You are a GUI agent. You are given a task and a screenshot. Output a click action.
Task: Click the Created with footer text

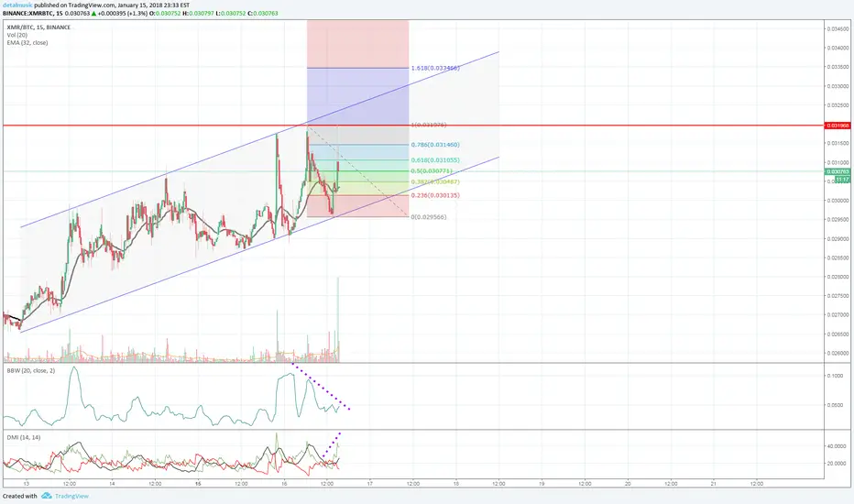(x=19, y=496)
